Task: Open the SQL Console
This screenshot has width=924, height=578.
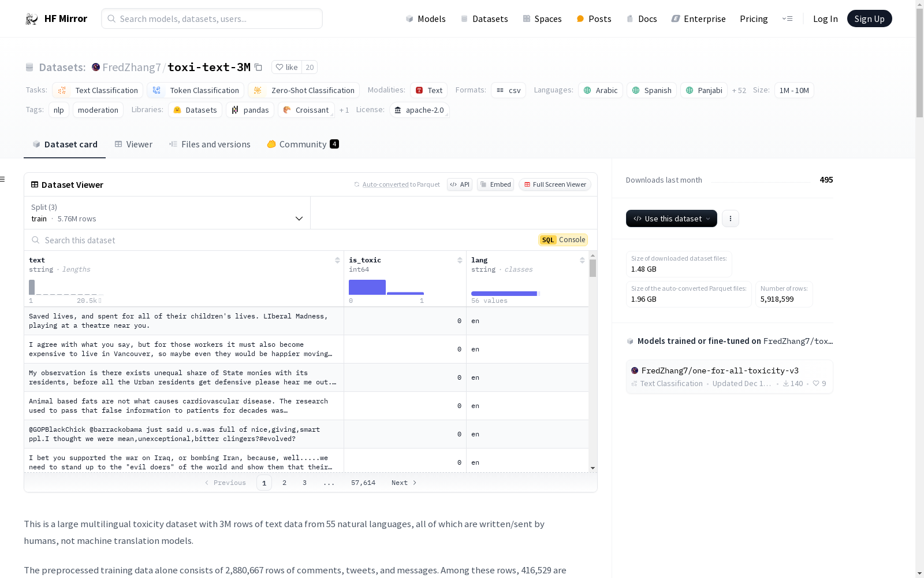Action: pos(563,240)
